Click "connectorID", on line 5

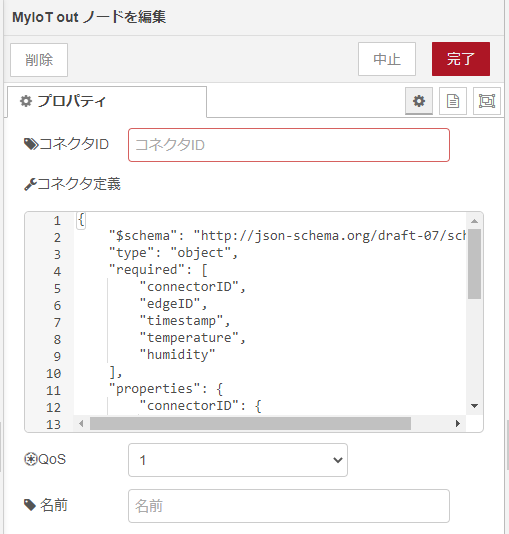click(x=192, y=287)
